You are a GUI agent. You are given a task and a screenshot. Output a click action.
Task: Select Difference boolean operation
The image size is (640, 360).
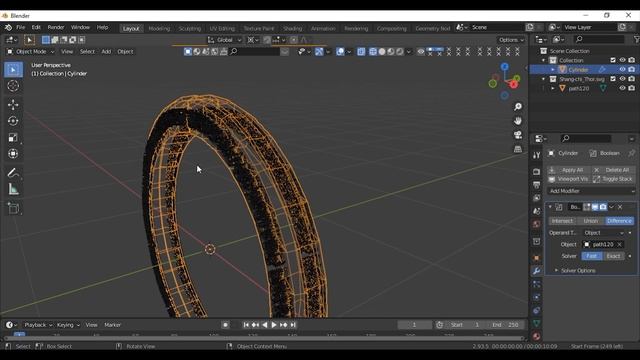(x=619, y=221)
